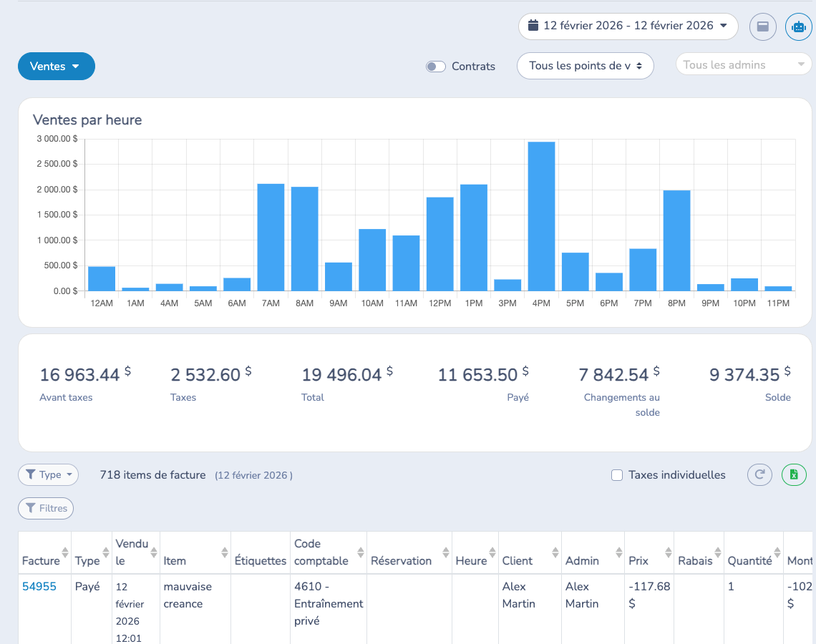
Task: Click the 2 532.60 $ Taxes value
Action: point(210,374)
